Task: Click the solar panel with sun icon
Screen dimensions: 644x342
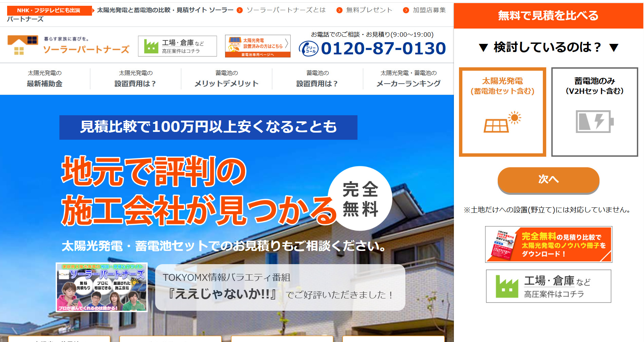Action: click(x=502, y=122)
